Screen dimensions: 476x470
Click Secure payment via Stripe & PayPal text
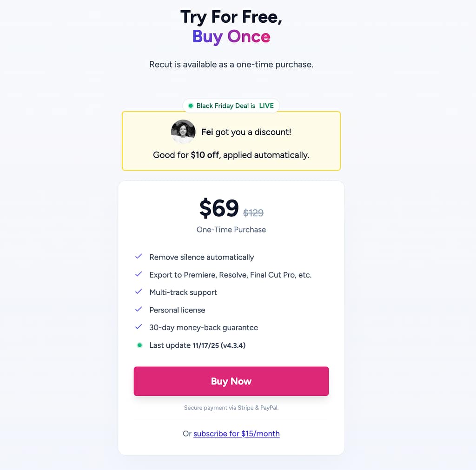pyautogui.click(x=231, y=408)
